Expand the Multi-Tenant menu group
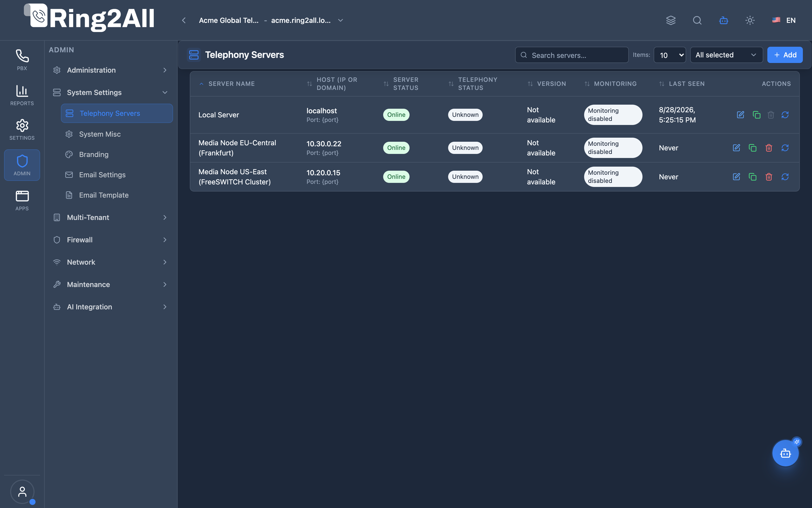Image resolution: width=812 pixels, height=508 pixels. [110, 217]
